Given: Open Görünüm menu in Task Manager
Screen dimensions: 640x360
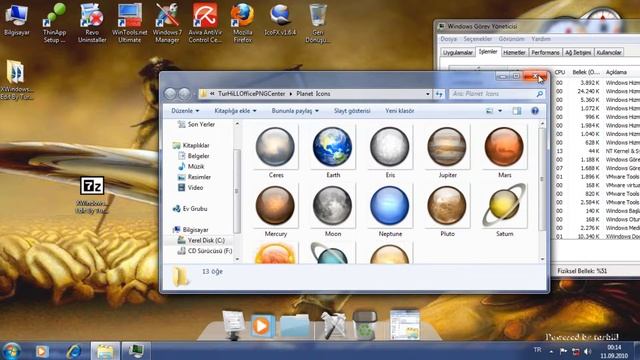Looking at the screenshot, I should (511, 39).
